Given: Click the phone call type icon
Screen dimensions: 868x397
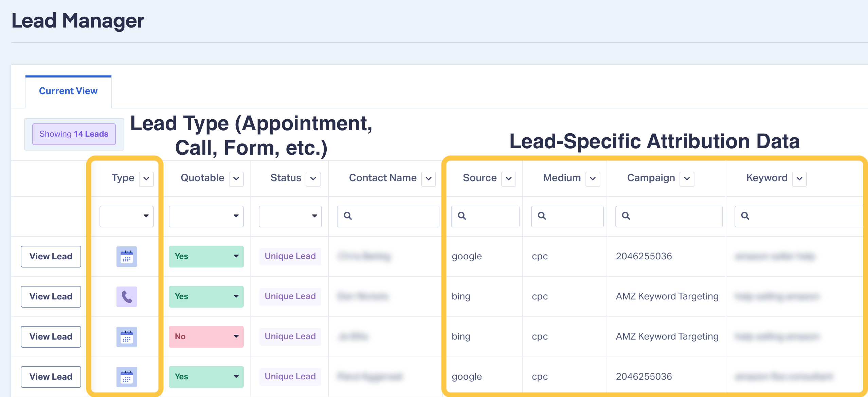Looking at the screenshot, I should tap(126, 297).
